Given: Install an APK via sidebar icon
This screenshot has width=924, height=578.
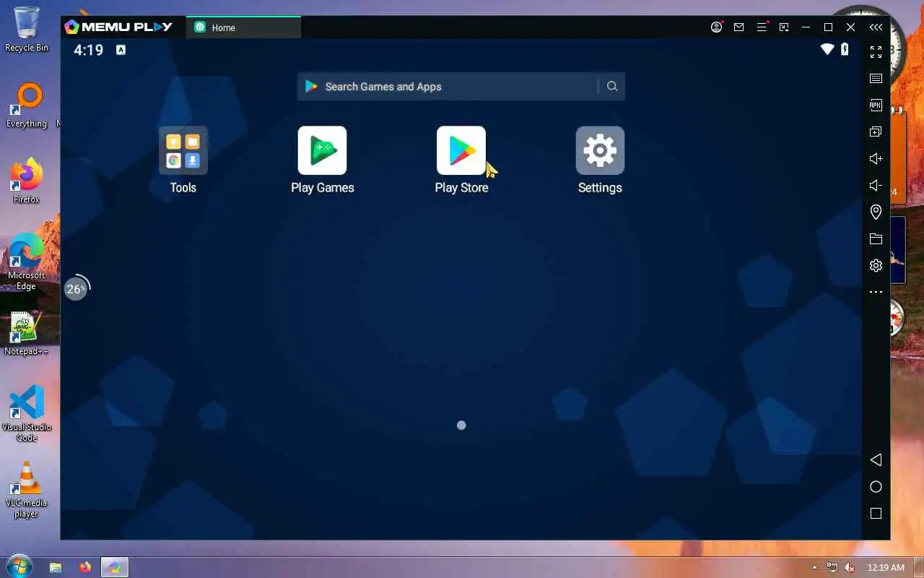Looking at the screenshot, I should tap(876, 105).
